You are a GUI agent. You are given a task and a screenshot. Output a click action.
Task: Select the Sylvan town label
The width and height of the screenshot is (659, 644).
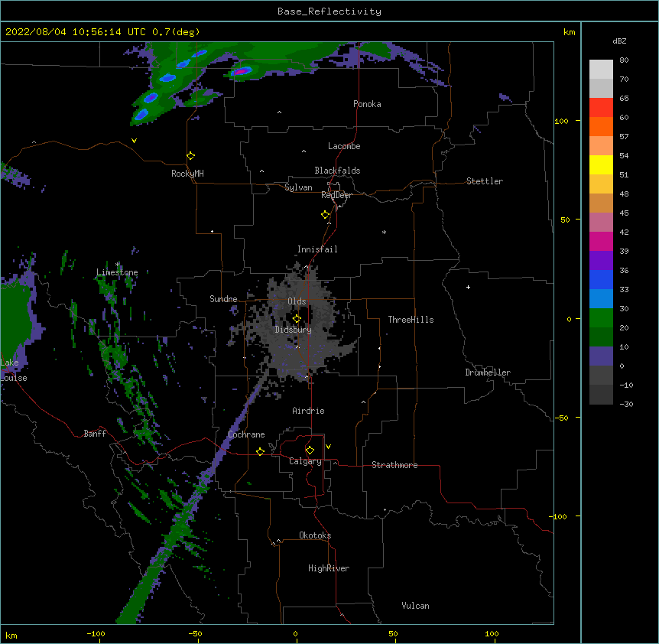click(x=298, y=187)
